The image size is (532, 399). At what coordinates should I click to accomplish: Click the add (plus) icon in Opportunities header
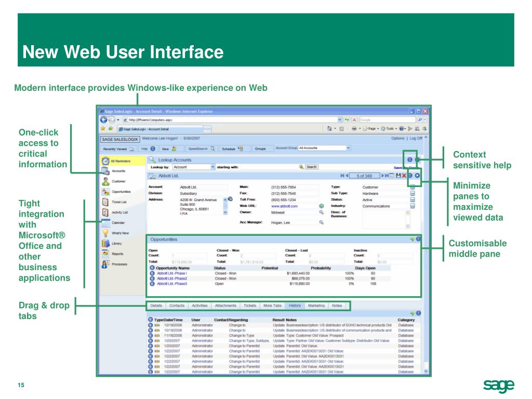tap(413, 239)
